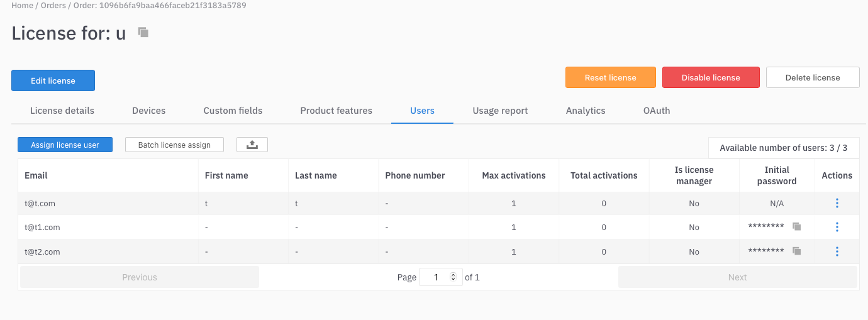Image resolution: width=868 pixels, height=320 pixels.
Task: Copy initial password for t@t1.com
Action: tap(796, 227)
